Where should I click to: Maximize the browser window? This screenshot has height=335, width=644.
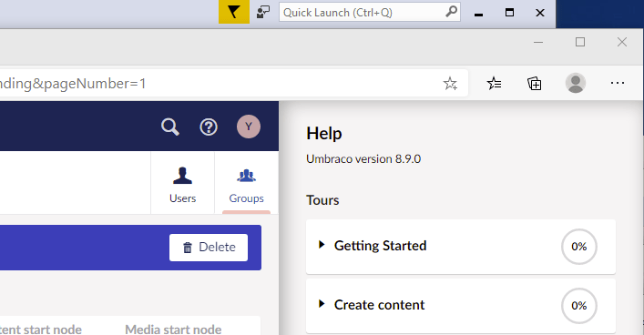pyautogui.click(x=580, y=42)
